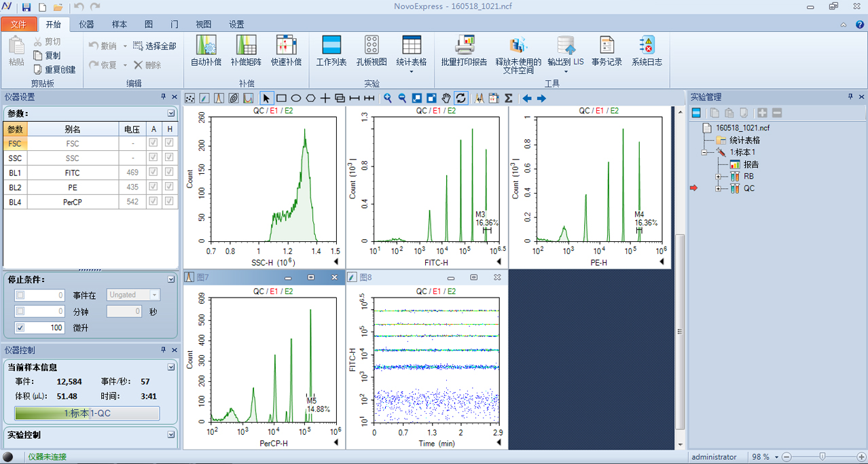
Task: Click the 重复创建 duplicate button
Action: [x=54, y=69]
